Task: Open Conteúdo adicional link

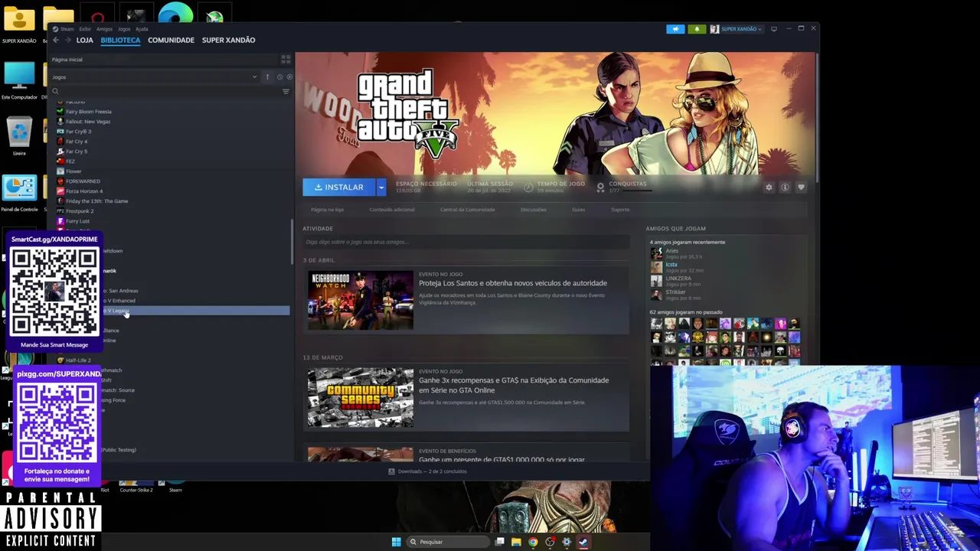Action: (x=392, y=210)
